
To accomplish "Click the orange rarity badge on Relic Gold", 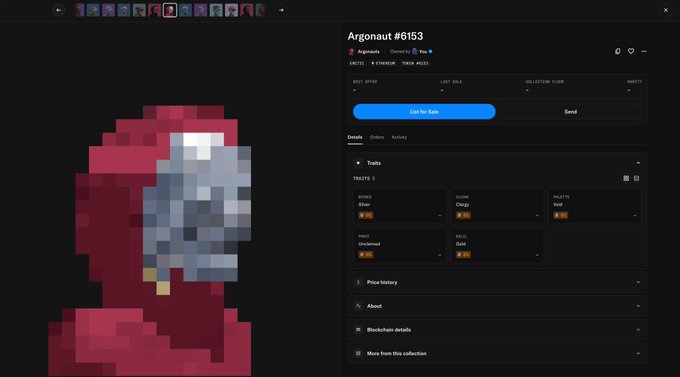I will tap(463, 255).
